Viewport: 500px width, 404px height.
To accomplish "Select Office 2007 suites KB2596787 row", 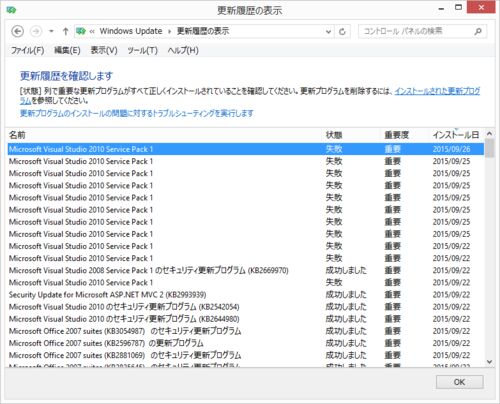I will pos(246,343).
